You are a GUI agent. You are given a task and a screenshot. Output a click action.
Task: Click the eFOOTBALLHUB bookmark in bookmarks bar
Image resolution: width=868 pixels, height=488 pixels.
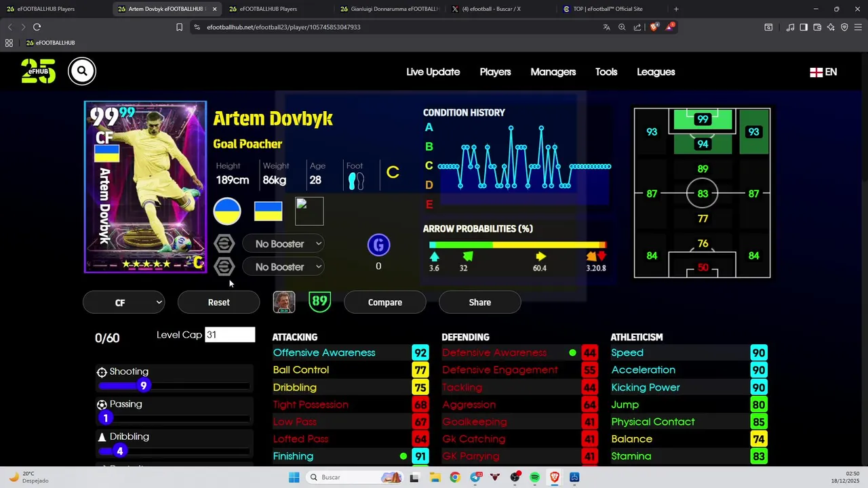(50, 43)
